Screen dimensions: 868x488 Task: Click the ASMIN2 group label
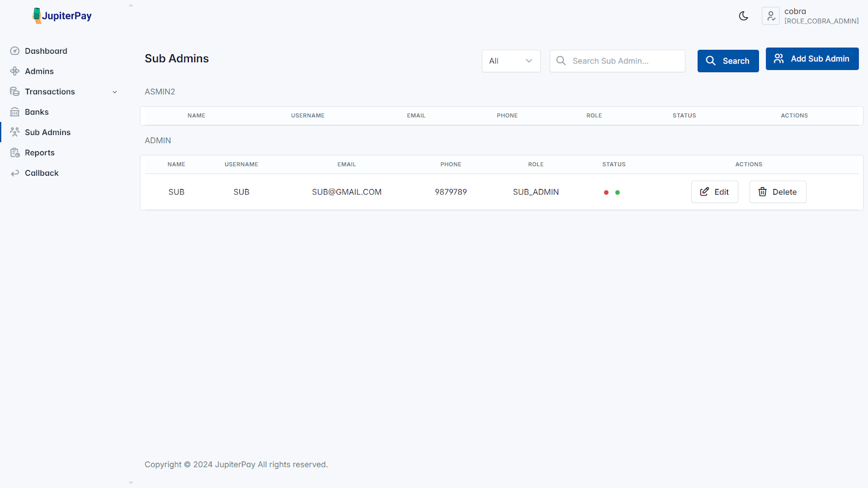tap(160, 92)
